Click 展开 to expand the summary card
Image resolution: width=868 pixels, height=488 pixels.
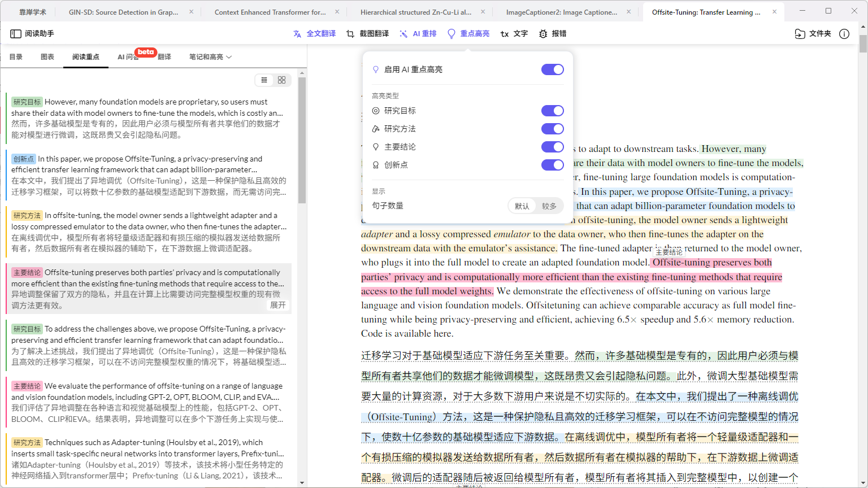pyautogui.click(x=278, y=305)
